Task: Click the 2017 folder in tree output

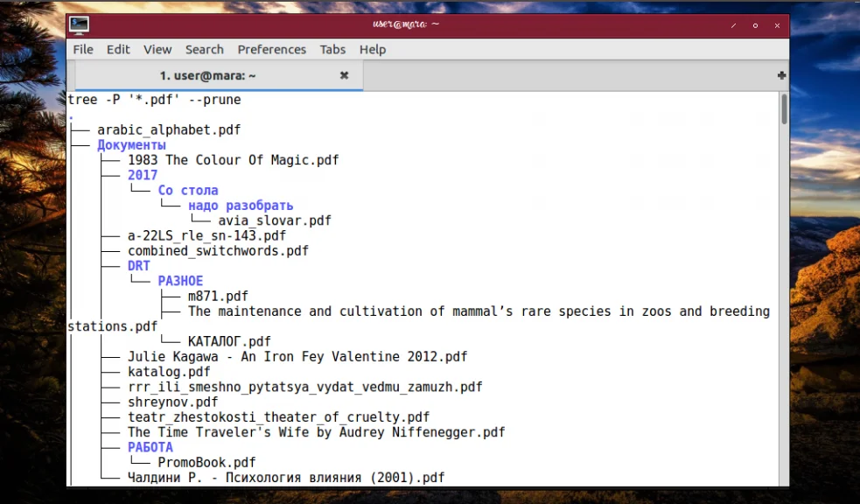Action: click(x=143, y=175)
